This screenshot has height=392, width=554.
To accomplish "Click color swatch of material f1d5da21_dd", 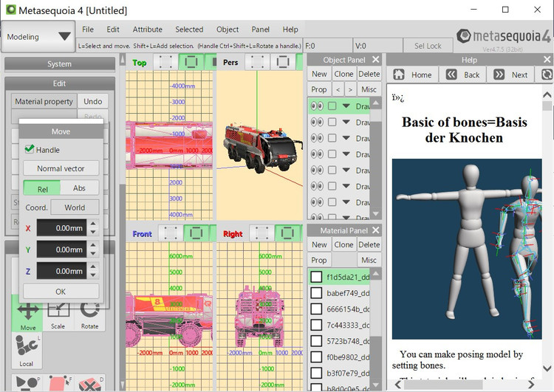I will coord(316,277).
